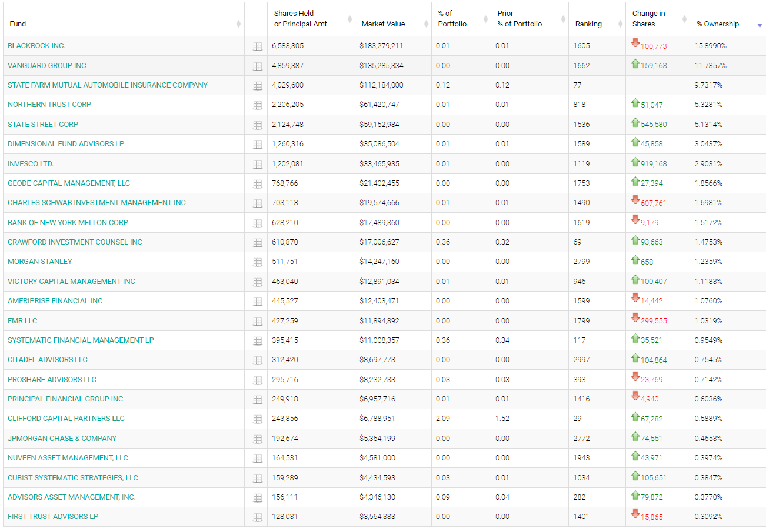Open grid icon in VANGUARD GROUP INC row

[x=257, y=66]
